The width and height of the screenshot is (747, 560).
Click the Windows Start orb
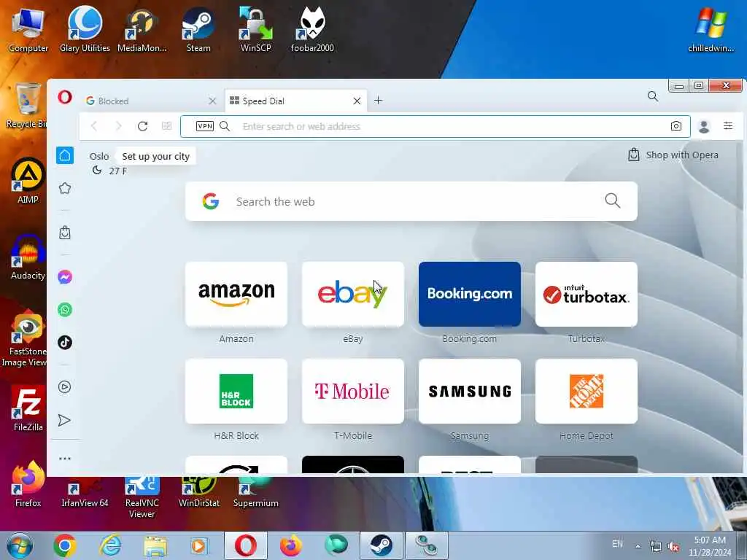coord(20,545)
